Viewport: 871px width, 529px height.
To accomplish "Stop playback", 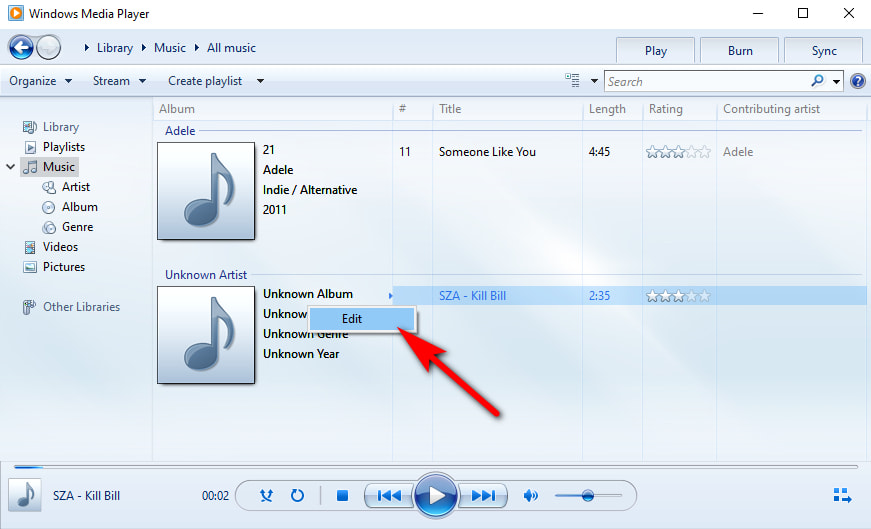I will (342, 495).
